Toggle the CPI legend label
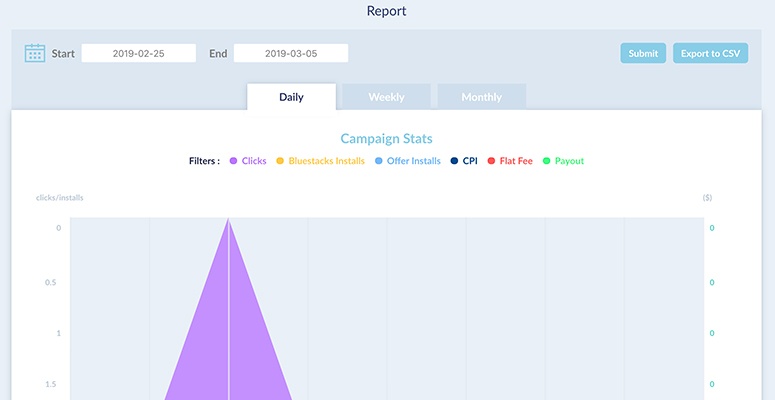775x400 pixels. coord(470,161)
